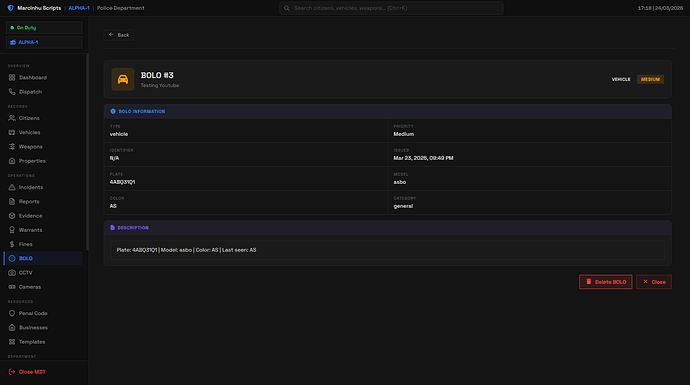Screen dimensions: 690x385
Task: Open the Evidence icon in sidebar
Action: 12,216
